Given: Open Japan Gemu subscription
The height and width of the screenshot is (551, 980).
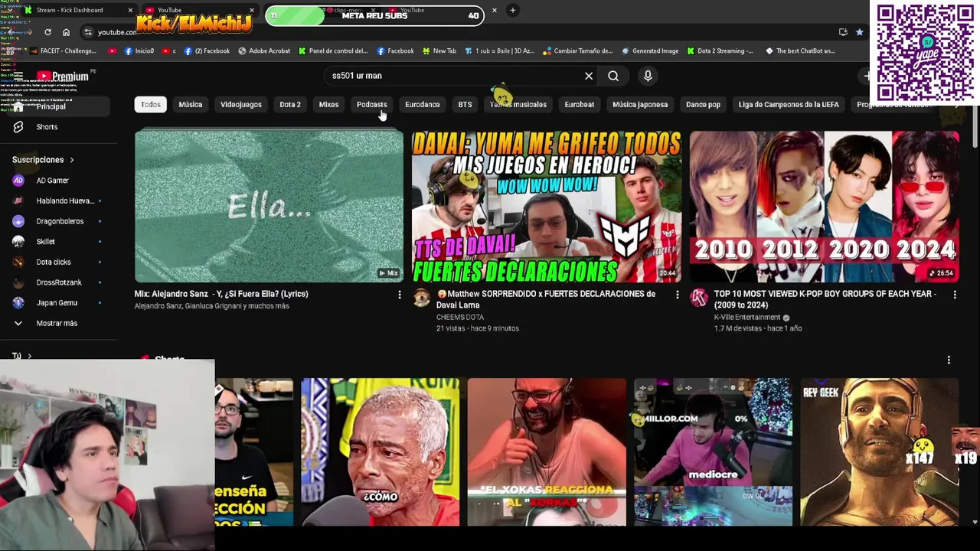Looking at the screenshot, I should (x=57, y=303).
